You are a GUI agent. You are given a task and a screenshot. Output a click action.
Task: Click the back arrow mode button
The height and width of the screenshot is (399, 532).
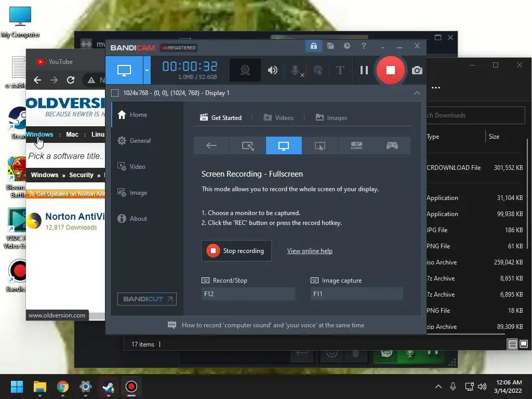pos(212,145)
